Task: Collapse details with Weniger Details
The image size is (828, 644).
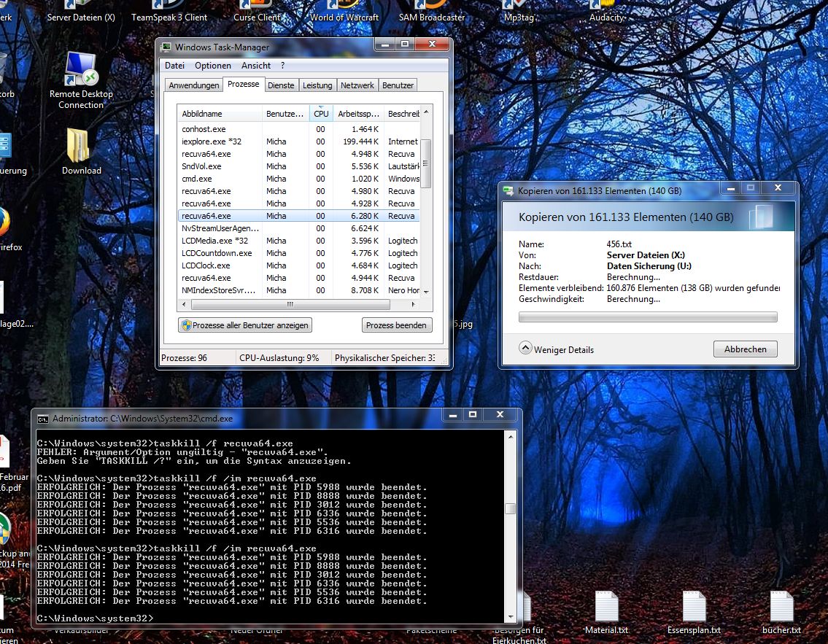Action: pos(557,349)
